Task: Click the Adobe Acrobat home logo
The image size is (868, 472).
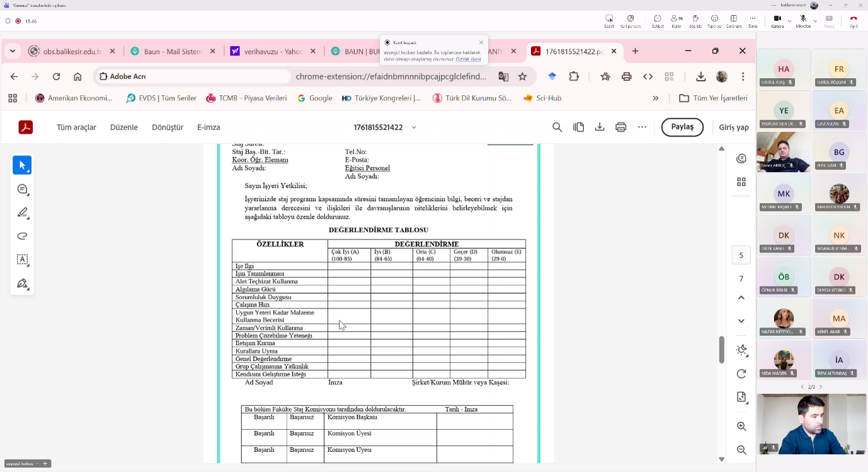Action: [x=25, y=127]
